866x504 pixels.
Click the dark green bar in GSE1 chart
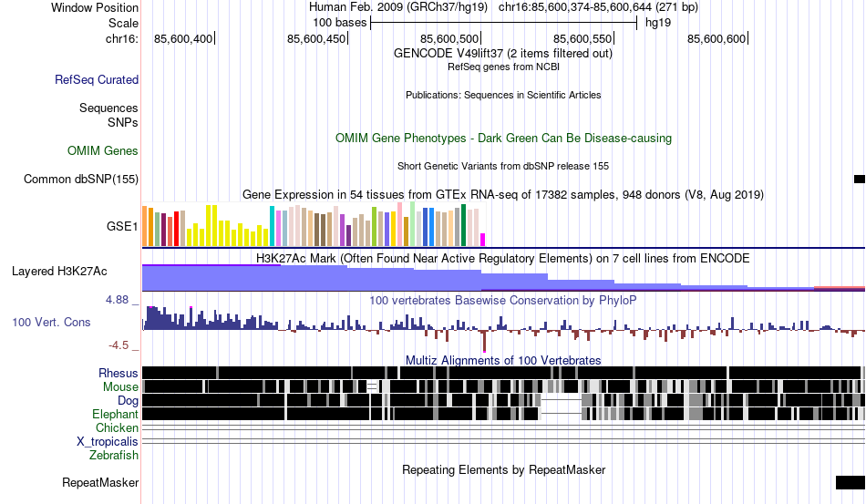(x=463, y=225)
